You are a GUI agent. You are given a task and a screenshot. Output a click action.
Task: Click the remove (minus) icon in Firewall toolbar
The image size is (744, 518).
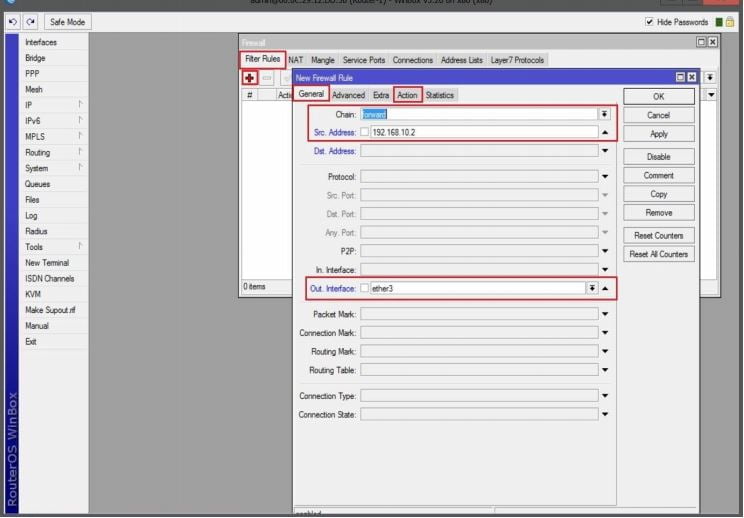point(268,78)
